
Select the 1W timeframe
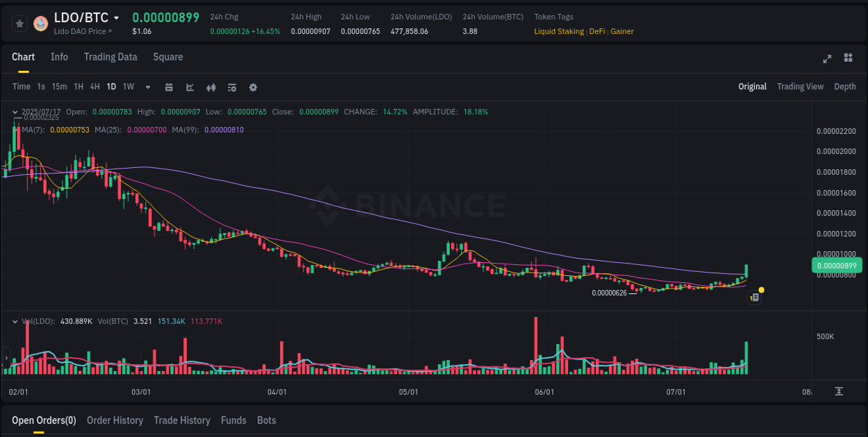(x=128, y=87)
